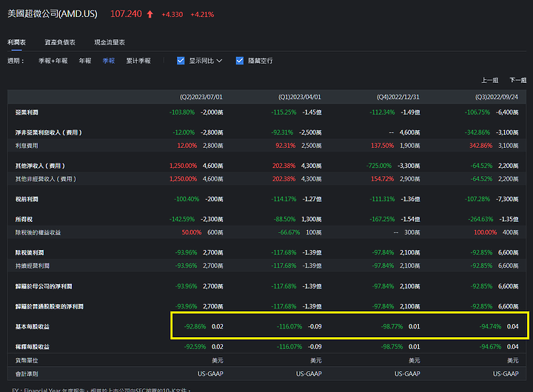Click the 利息費用 row label
533x392 pixels.
click(x=27, y=146)
